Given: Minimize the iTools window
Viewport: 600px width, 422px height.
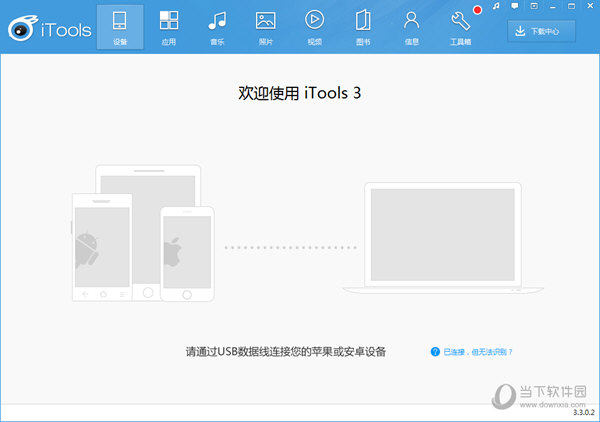Looking at the screenshot, I should pos(553,7).
